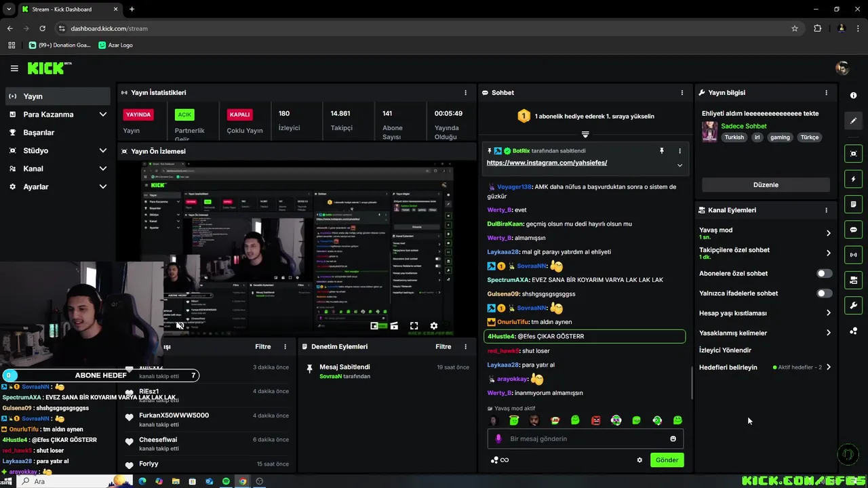Screen dimensions: 868x488
Task: Open the info icon in the right sidebar
Action: (853, 96)
